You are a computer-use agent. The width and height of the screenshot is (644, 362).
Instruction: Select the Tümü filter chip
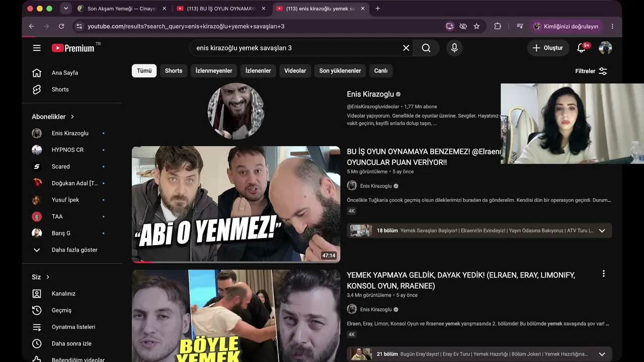point(144,71)
